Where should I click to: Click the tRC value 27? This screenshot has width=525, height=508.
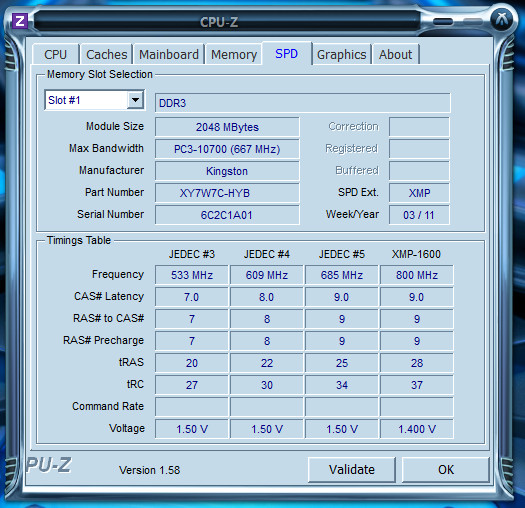click(x=192, y=385)
